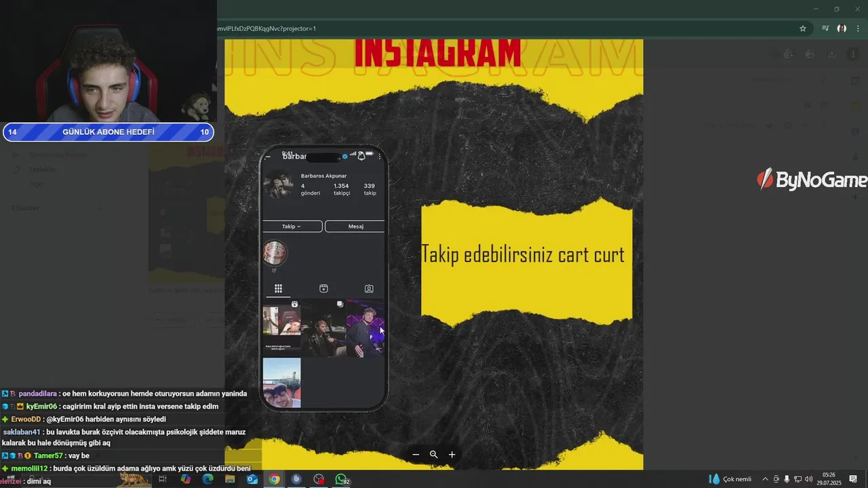Click the profile picture on phone mockup
Image resolution: width=868 pixels, height=488 pixels.
coord(279,184)
